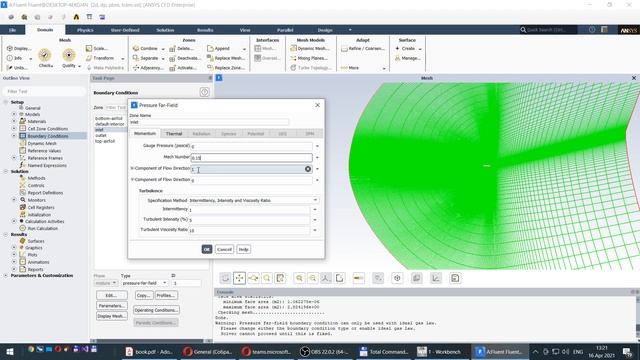Screen dimensions: 640x360
Task: Click the zoom out tool in graphics toolbar
Action: tap(313, 278)
